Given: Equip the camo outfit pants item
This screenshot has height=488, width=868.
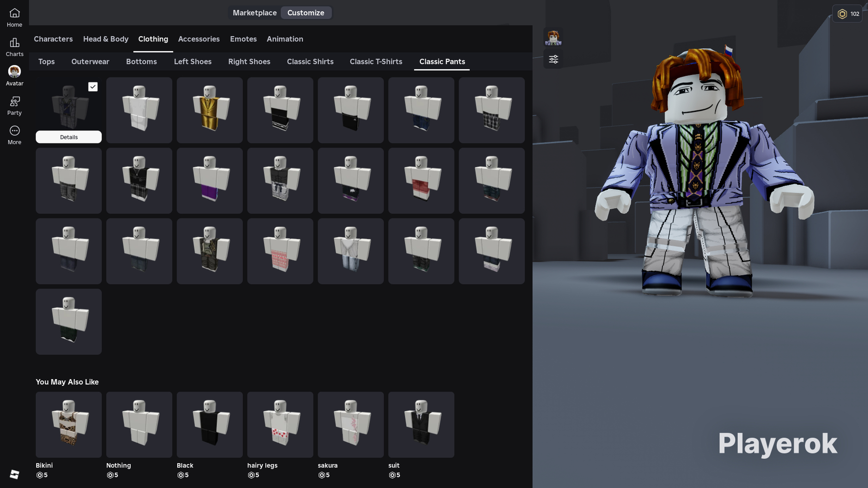Looking at the screenshot, I should [x=210, y=251].
